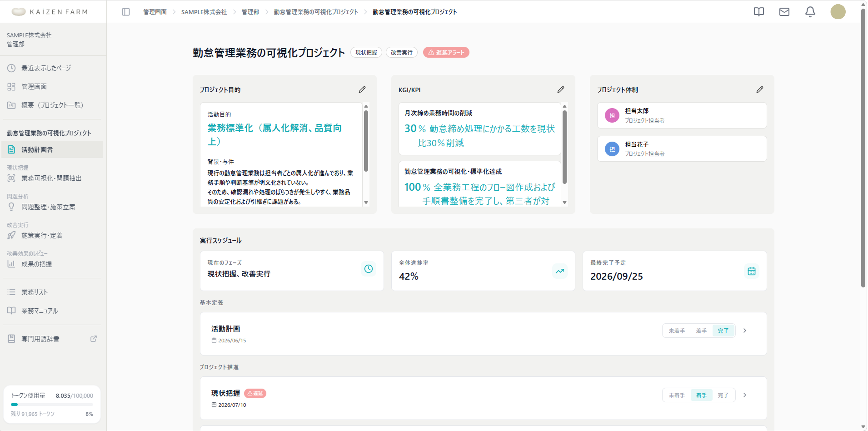Select 活動計画書 in sidebar

point(52,150)
